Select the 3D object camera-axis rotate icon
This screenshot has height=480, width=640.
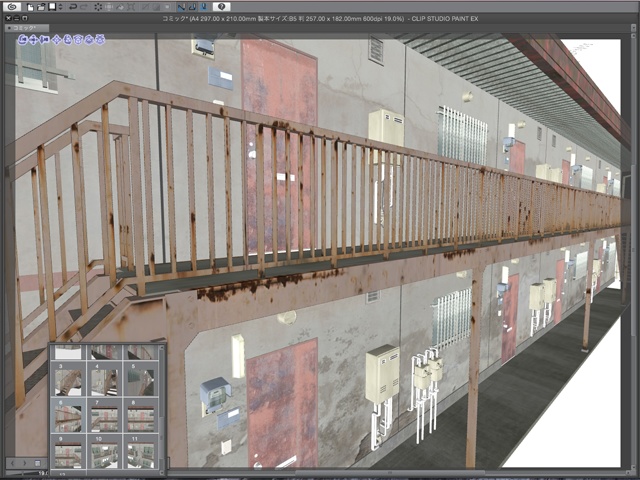(x=67, y=40)
